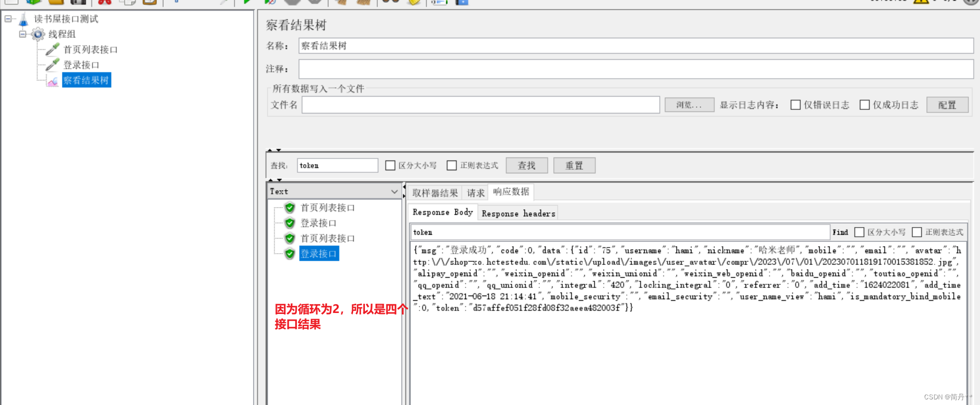Click the split arrows above the Text dropdown
980x405 pixels.
click(275, 179)
